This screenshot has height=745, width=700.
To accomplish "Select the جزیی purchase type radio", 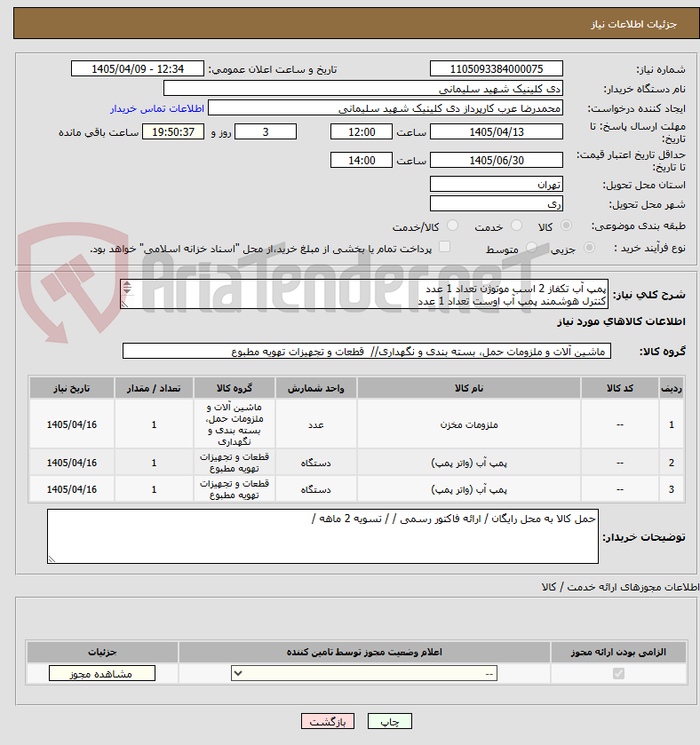I will pos(589,248).
